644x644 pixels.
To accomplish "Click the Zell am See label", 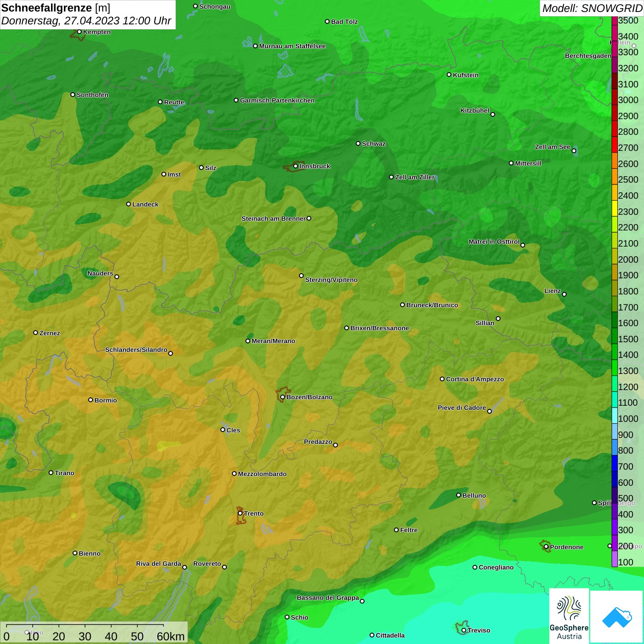I will click(x=552, y=147).
